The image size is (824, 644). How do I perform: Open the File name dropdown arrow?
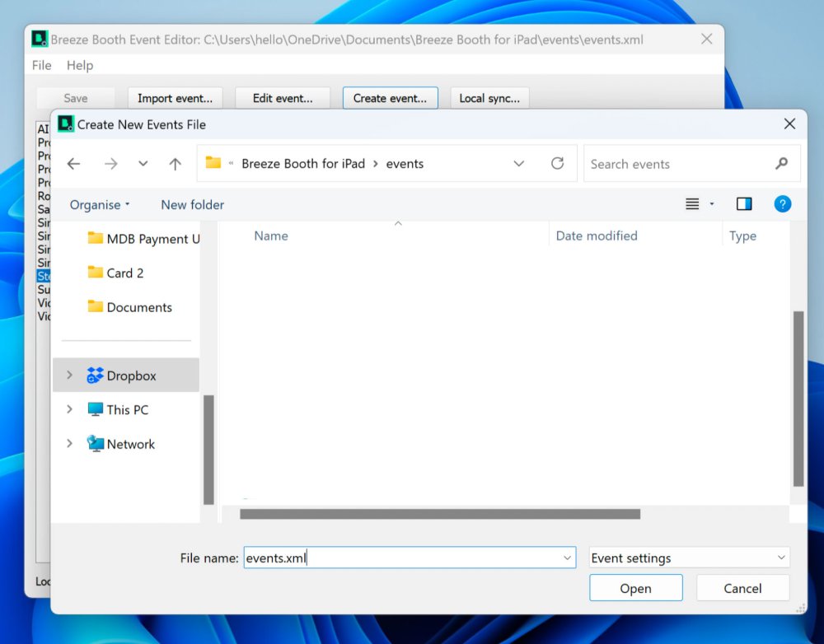[x=568, y=558]
